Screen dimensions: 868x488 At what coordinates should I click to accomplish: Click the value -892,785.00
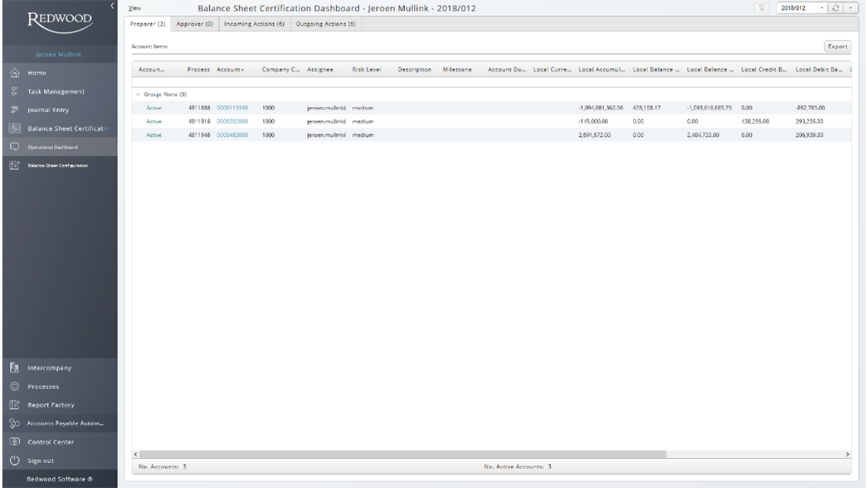(x=811, y=107)
